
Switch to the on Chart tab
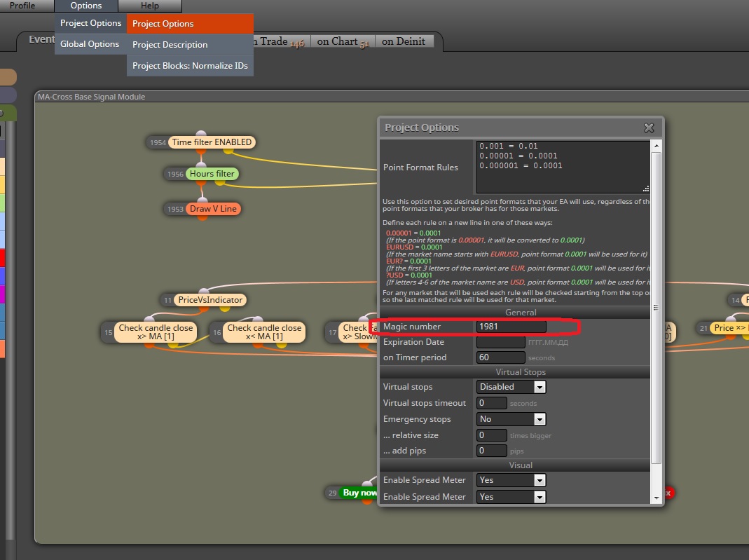point(343,41)
